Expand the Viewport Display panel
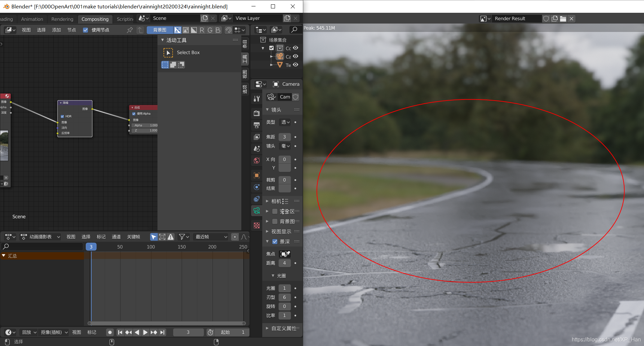 pos(267,231)
